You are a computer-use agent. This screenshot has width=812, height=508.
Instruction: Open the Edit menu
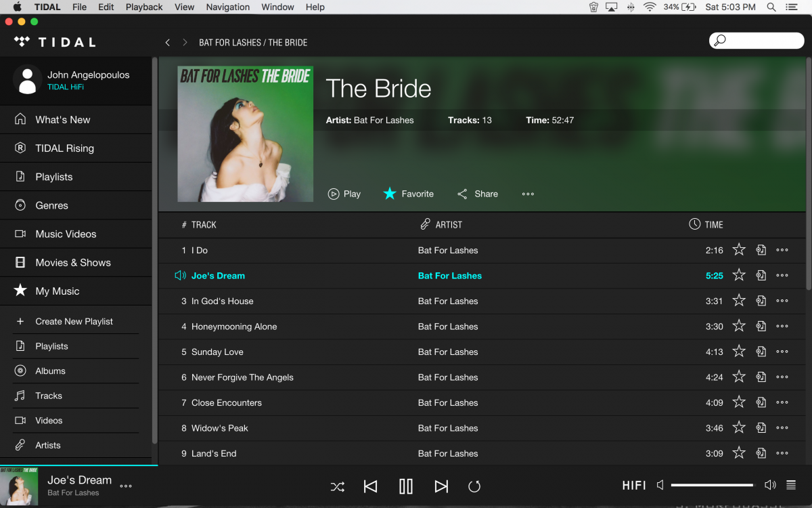tap(106, 7)
